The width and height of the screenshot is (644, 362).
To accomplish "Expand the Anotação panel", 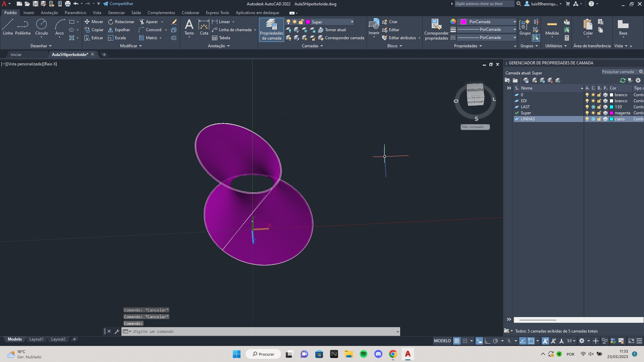I will pos(219,46).
